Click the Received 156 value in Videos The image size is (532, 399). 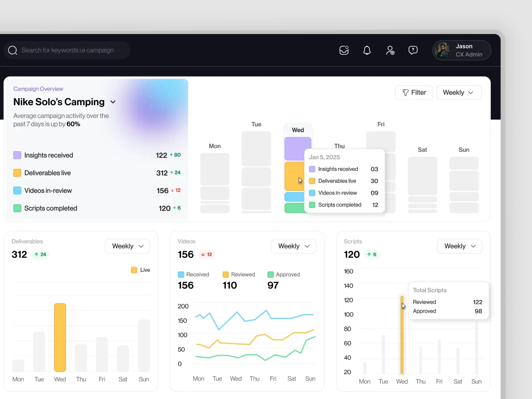point(186,286)
